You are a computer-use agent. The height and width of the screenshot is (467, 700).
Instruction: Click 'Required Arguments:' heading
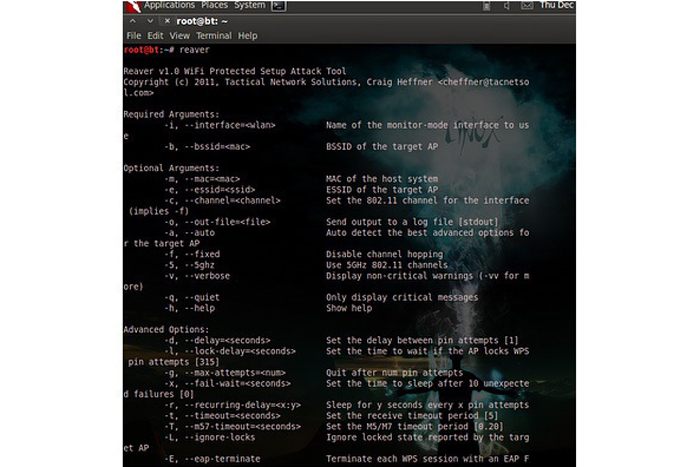(171, 114)
